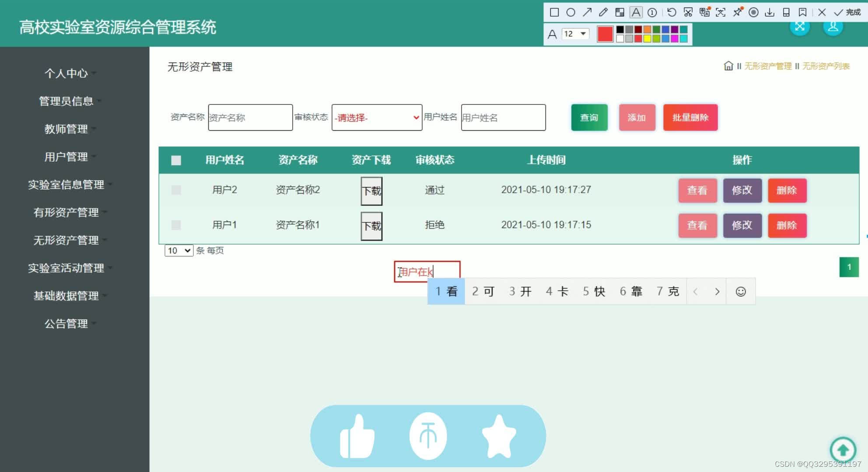Viewport: 868px width, 472px height.
Task: Click the 用户姓名 search input
Action: (503, 118)
